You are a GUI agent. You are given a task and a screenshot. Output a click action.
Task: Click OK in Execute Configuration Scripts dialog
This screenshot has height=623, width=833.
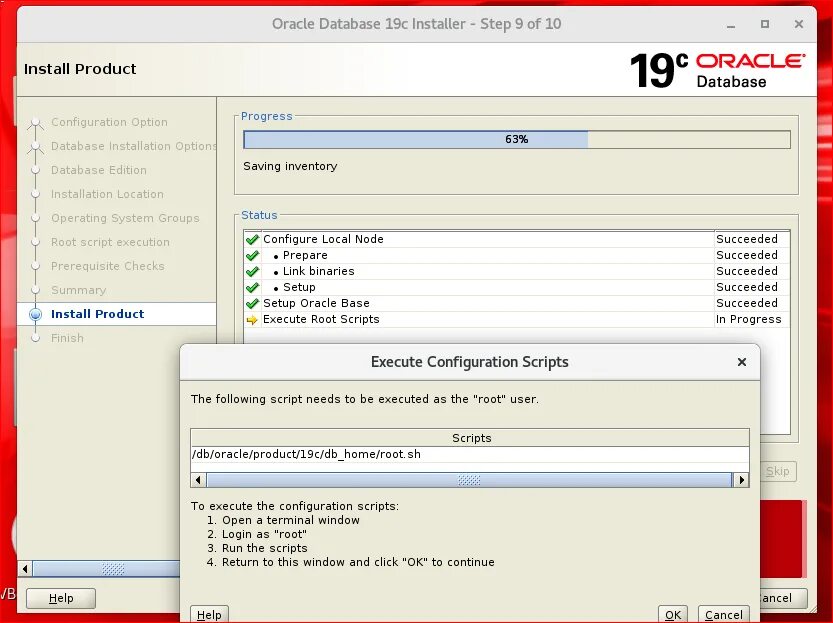pos(673,614)
